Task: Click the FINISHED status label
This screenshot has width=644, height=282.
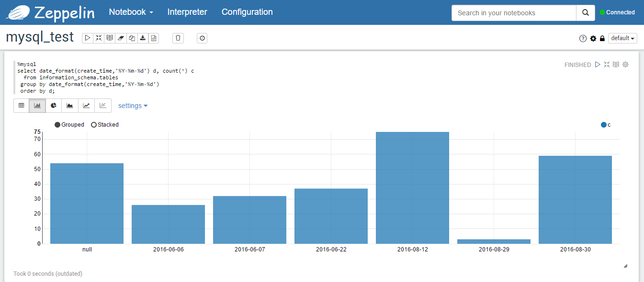Action: 577,65
